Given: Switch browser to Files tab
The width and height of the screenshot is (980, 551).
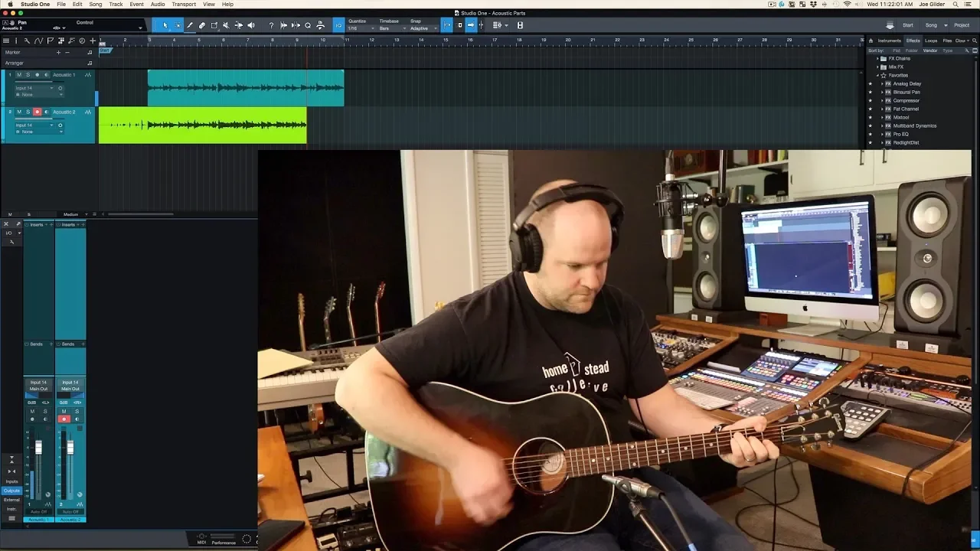Looking at the screenshot, I should click(x=947, y=41).
